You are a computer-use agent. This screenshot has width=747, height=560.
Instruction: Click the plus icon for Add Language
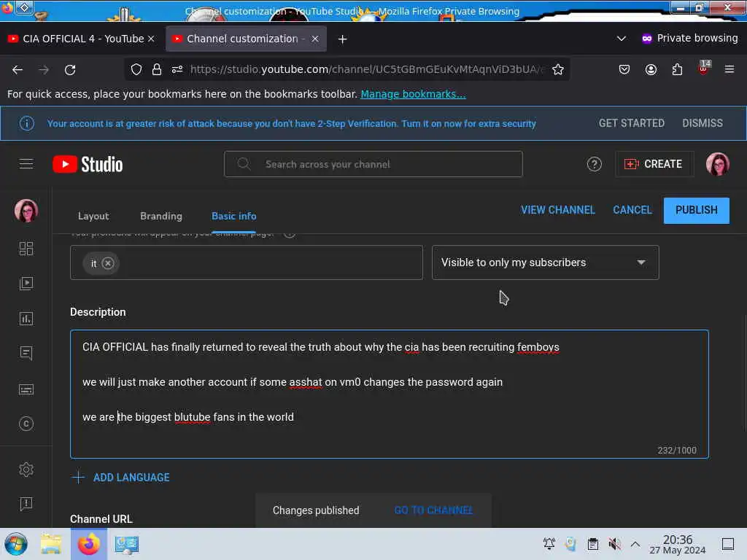tap(78, 477)
